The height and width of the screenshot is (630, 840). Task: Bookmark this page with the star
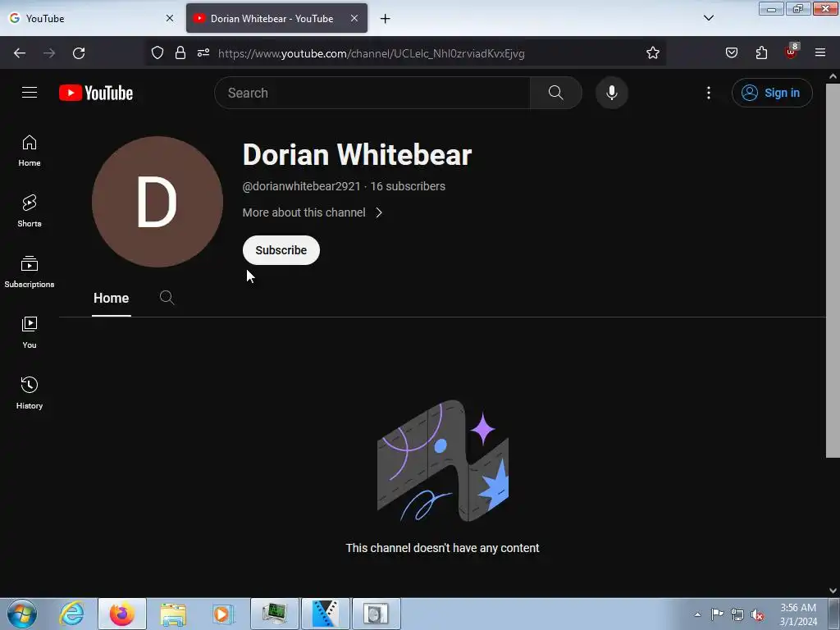tap(652, 53)
